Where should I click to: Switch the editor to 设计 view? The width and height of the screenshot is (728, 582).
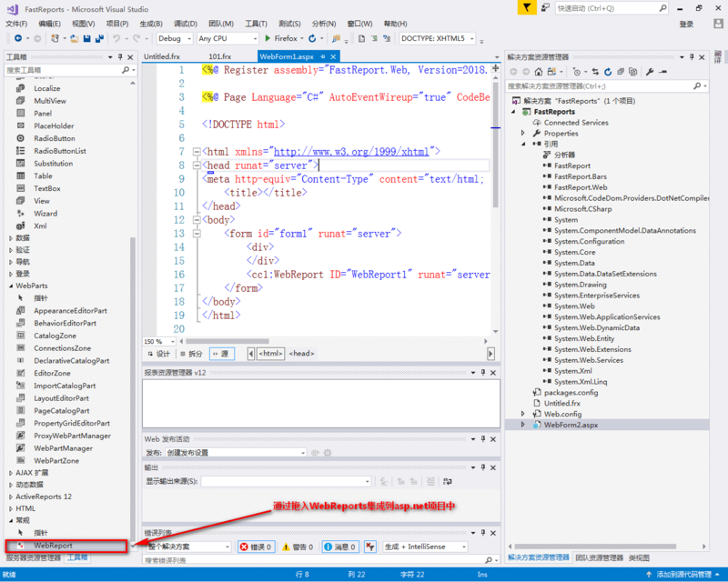[158, 354]
